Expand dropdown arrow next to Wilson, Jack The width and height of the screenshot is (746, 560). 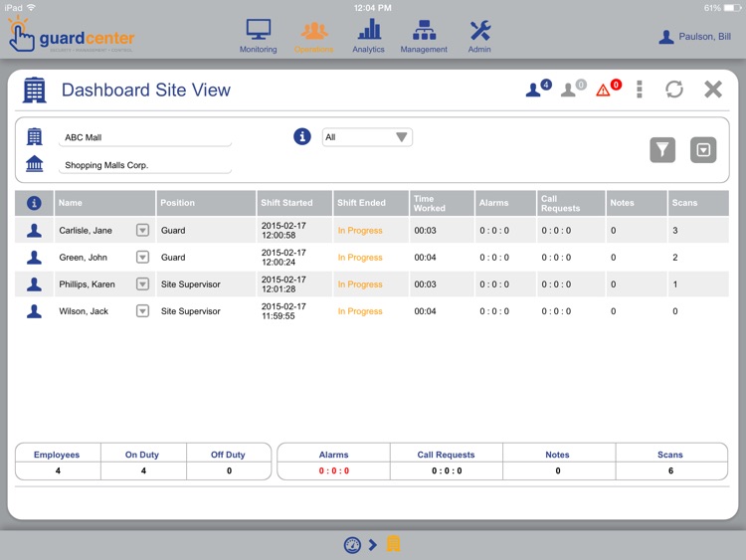(142, 311)
